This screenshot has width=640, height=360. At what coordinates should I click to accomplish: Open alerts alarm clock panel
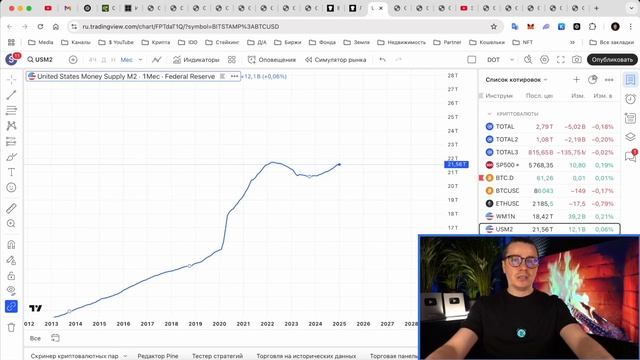630,99
